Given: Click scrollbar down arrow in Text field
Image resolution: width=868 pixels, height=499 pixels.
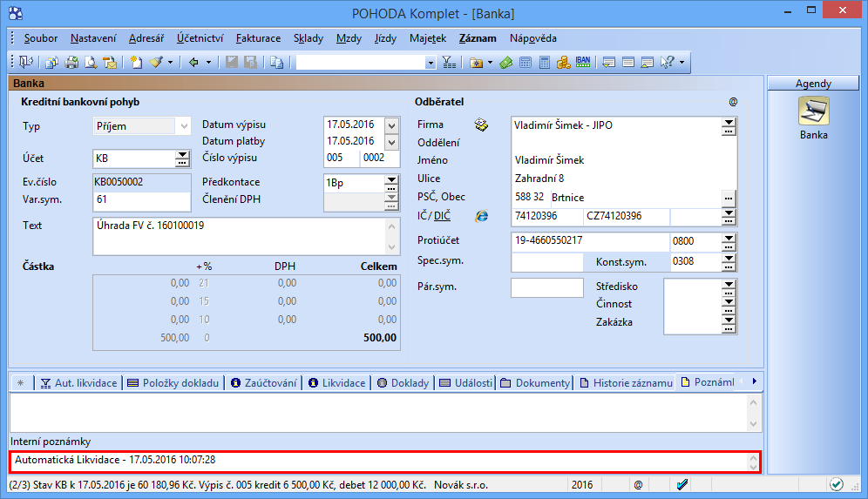Looking at the screenshot, I should [x=391, y=247].
